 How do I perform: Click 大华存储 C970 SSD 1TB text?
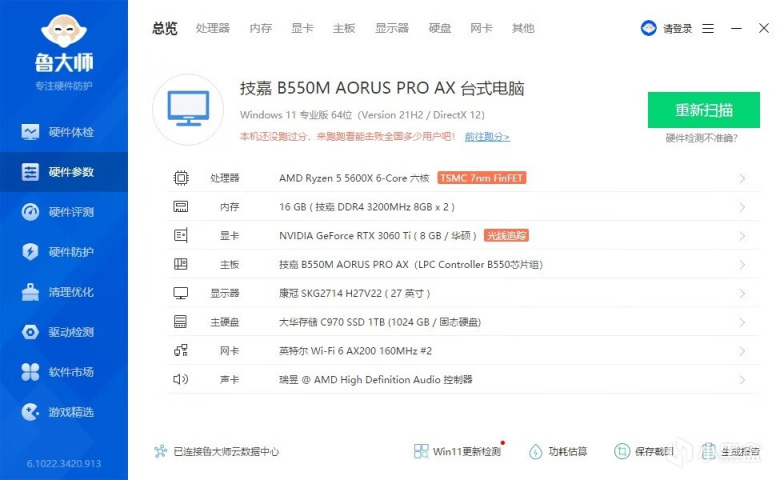(x=380, y=322)
